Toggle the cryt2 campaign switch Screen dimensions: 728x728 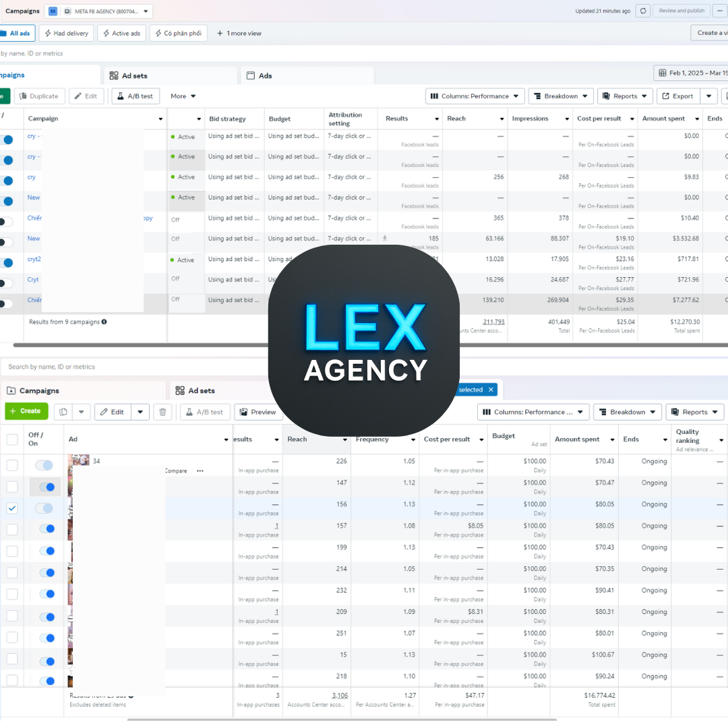coord(6,263)
